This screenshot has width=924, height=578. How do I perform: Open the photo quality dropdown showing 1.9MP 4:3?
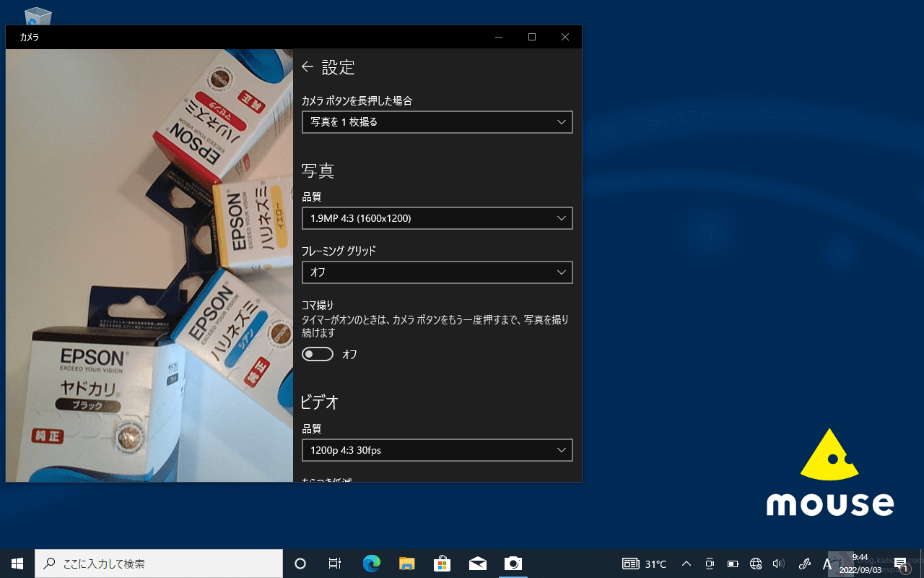[x=437, y=218]
